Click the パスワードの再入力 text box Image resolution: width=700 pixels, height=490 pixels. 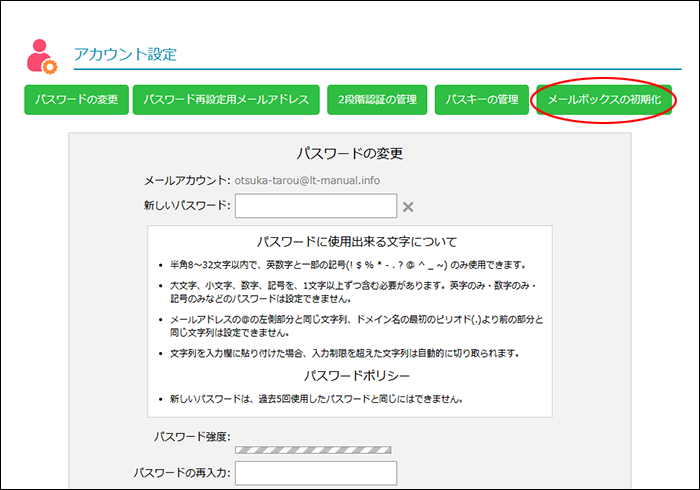tap(315, 473)
